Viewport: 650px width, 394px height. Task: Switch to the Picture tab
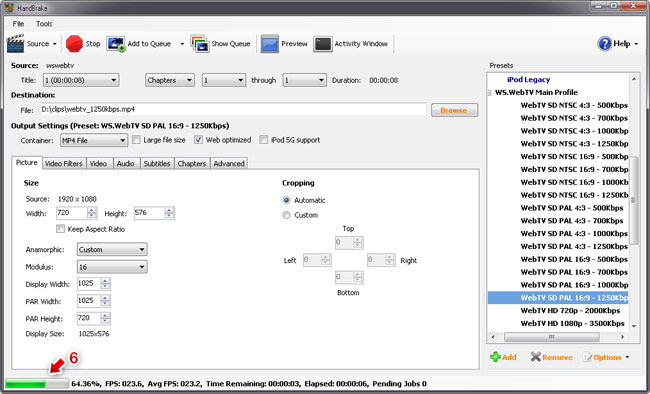tap(27, 163)
